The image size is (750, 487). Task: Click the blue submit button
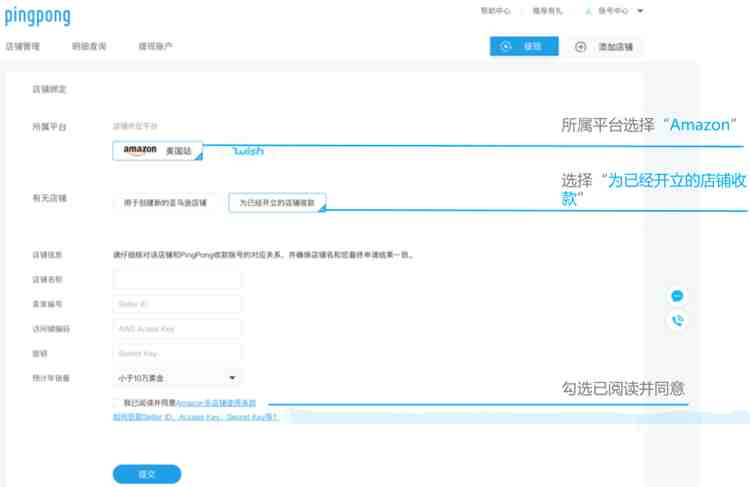click(x=147, y=474)
